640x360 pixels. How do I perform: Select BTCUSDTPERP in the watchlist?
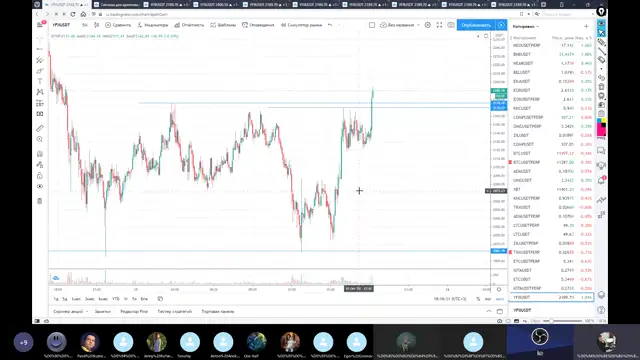pyautogui.click(x=551, y=162)
